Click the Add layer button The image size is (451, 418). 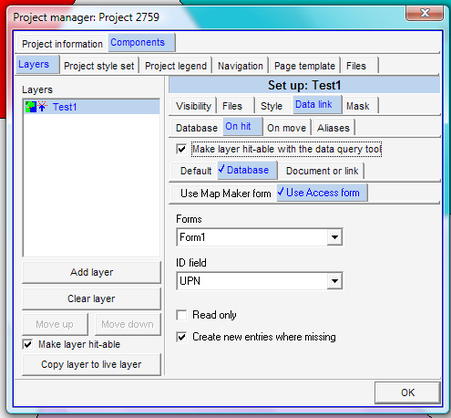(x=92, y=272)
